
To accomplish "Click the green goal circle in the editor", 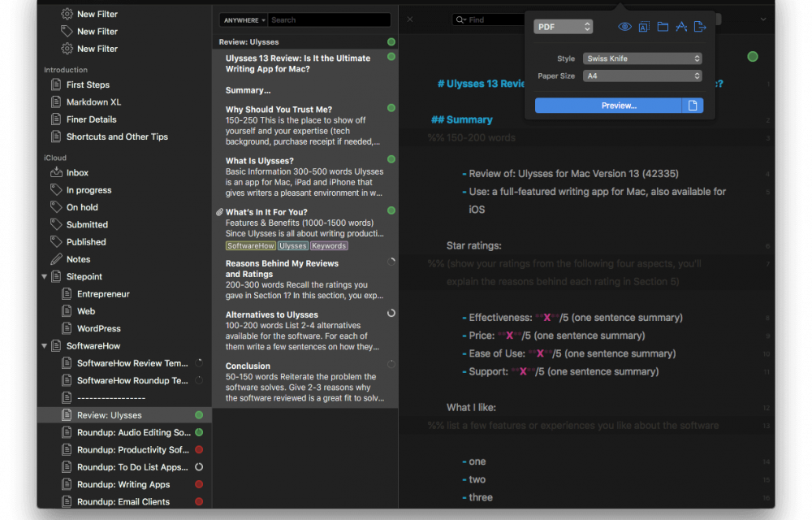I will point(753,56).
